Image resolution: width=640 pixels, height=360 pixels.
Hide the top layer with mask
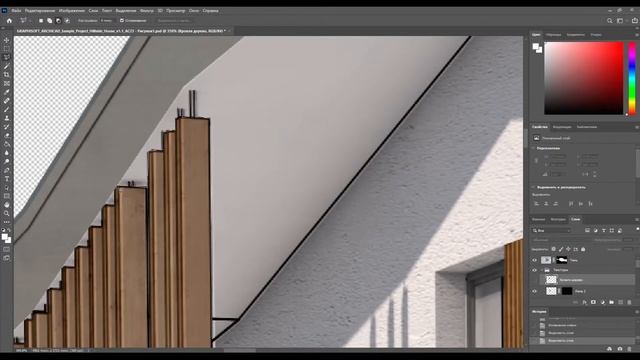coord(535,260)
